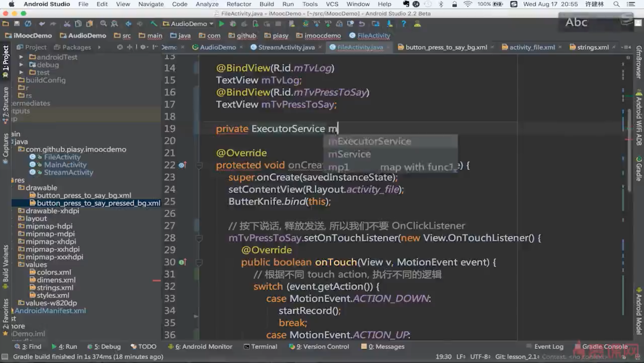Viewport: 644px width, 363px height.
Task: Click the Undo toolbar icon
Action: [x=42, y=24]
